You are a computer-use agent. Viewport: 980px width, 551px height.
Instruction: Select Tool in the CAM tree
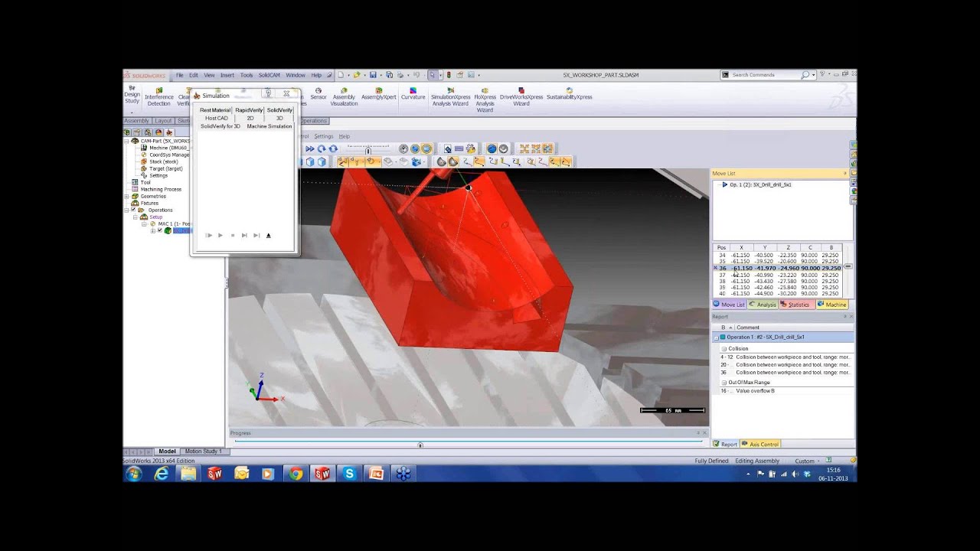click(145, 182)
